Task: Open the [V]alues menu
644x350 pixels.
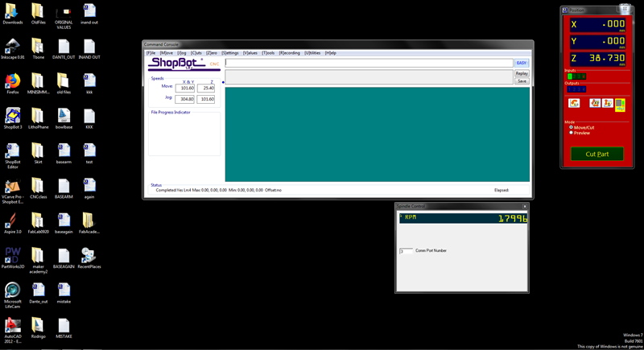Action: tap(250, 53)
